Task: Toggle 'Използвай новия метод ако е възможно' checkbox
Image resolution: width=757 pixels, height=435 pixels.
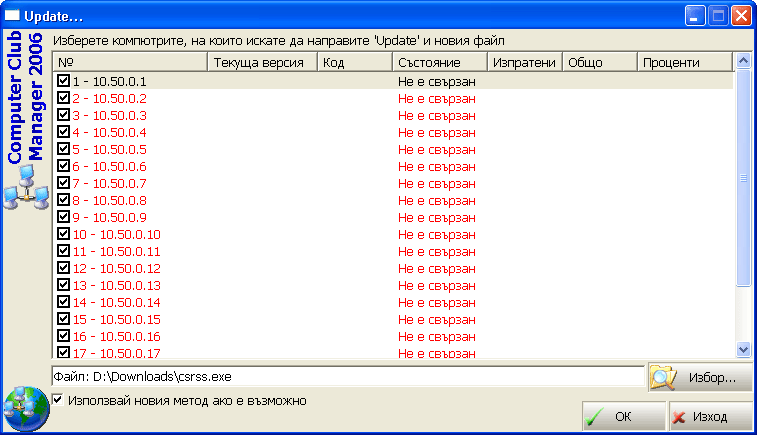Action: click(x=58, y=400)
